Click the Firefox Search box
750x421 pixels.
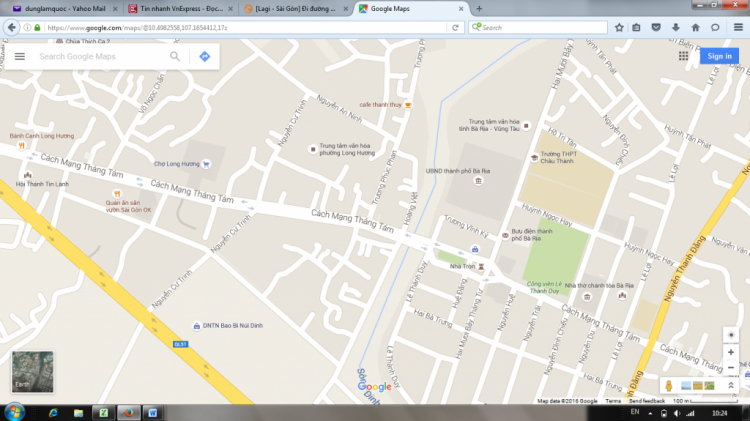coord(538,28)
